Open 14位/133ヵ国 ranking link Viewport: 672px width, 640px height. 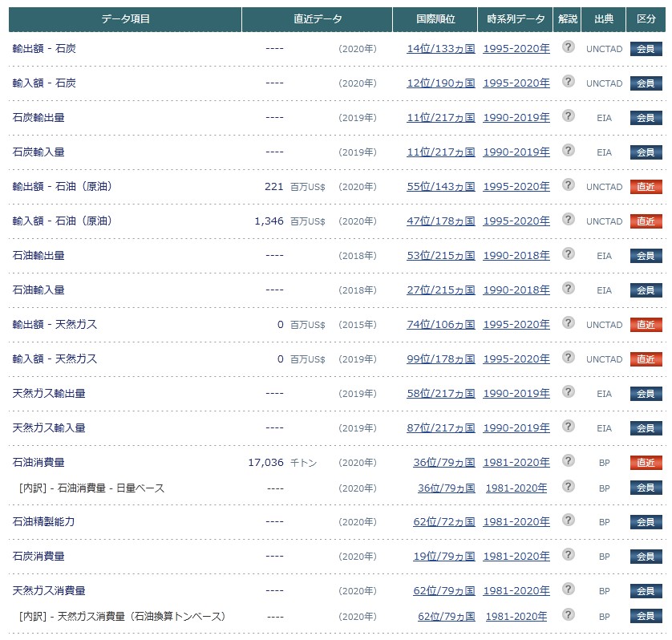pyautogui.click(x=440, y=49)
